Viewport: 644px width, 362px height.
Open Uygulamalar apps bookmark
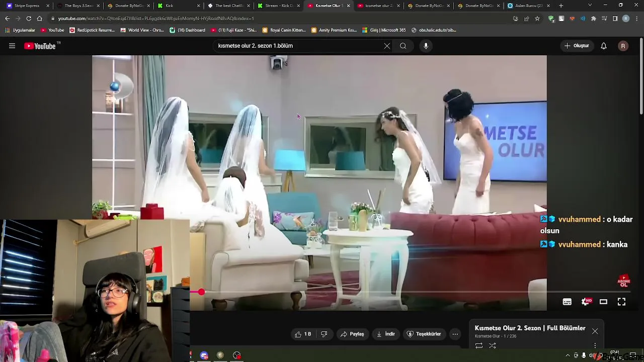tap(20, 30)
